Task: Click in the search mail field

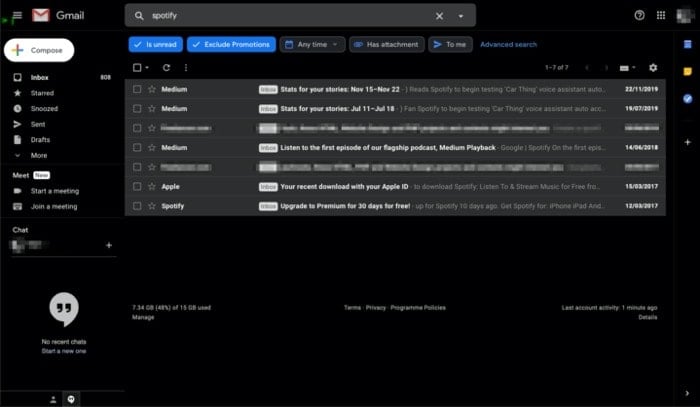Action: [290, 16]
